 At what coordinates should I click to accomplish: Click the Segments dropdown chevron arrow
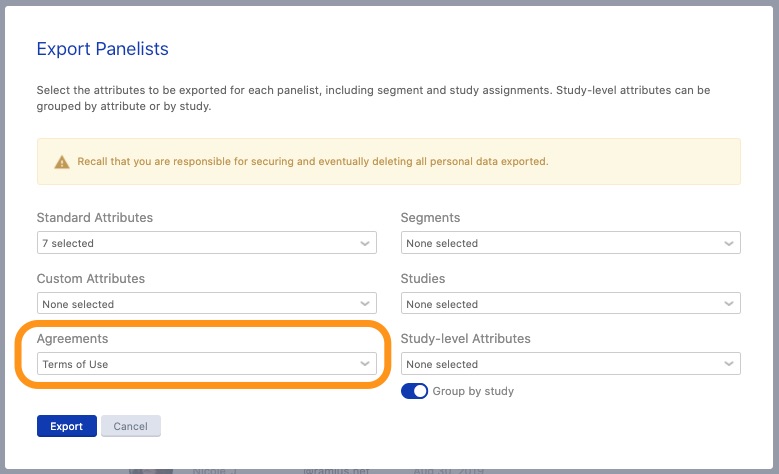coord(729,243)
